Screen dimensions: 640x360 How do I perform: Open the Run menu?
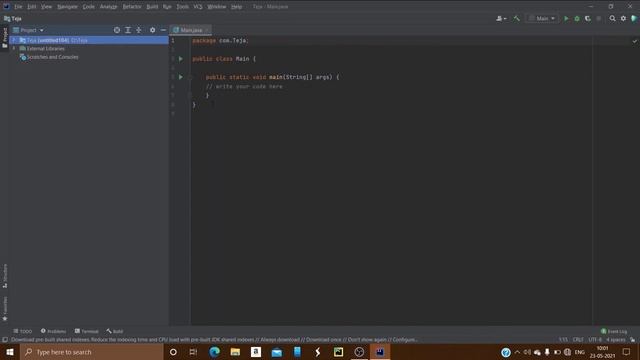[167, 7]
